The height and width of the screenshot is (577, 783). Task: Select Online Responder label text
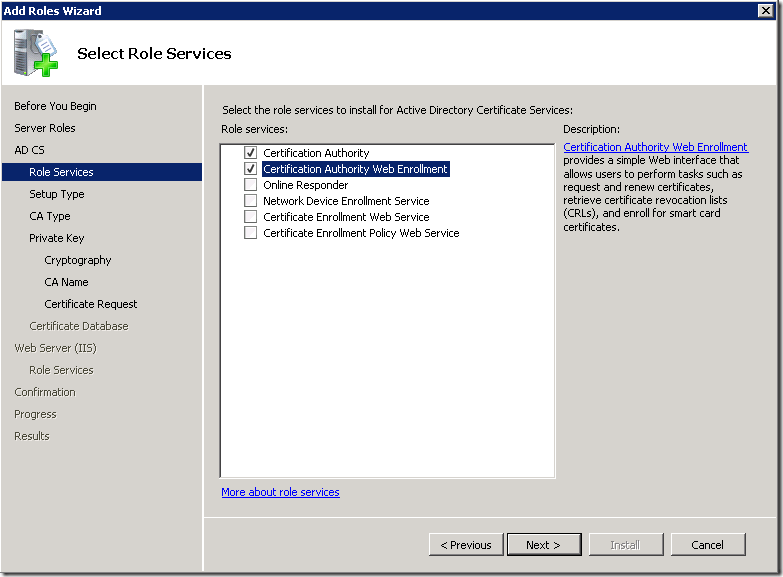tap(306, 185)
